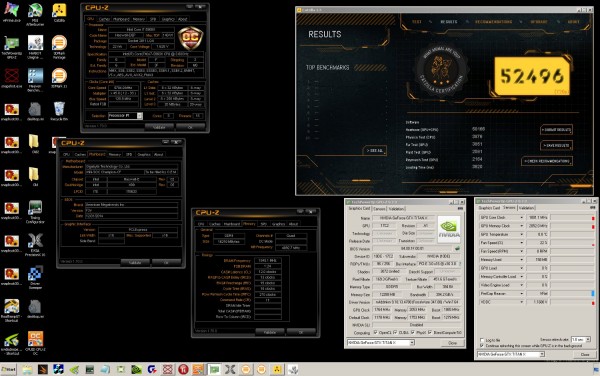Viewport: 600px width, 376px height.
Task: Open the ABOUT tab in Catzilla
Action: pos(573,22)
